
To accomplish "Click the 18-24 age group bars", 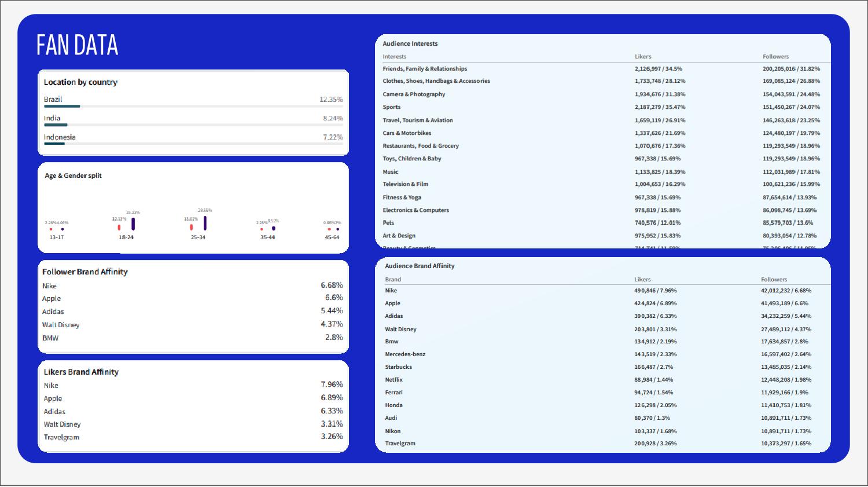I will pyautogui.click(x=127, y=224).
